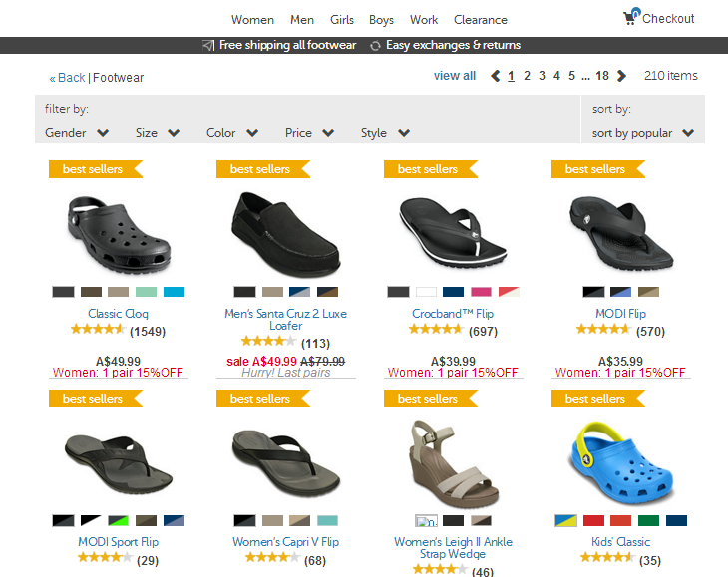Select white swatch for Crocband Flip
This screenshot has width=728, height=577.
point(426,292)
